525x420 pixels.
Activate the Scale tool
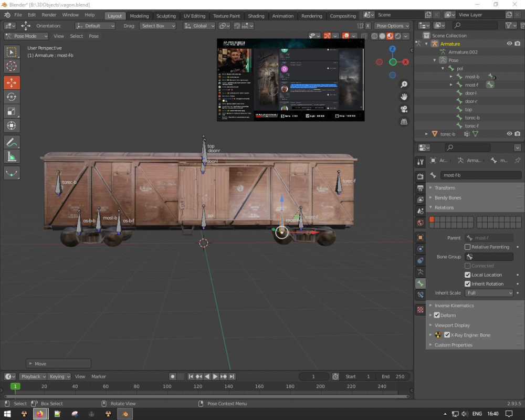coord(12,111)
